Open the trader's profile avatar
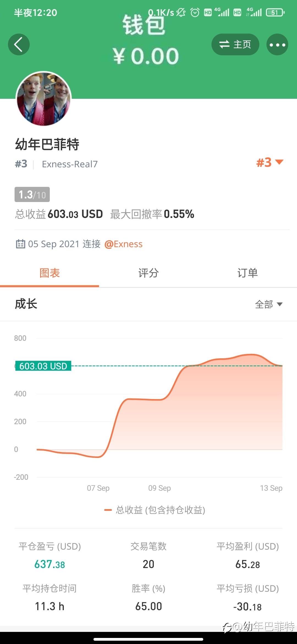Screen dimensions: 297x644 [x=44, y=99]
